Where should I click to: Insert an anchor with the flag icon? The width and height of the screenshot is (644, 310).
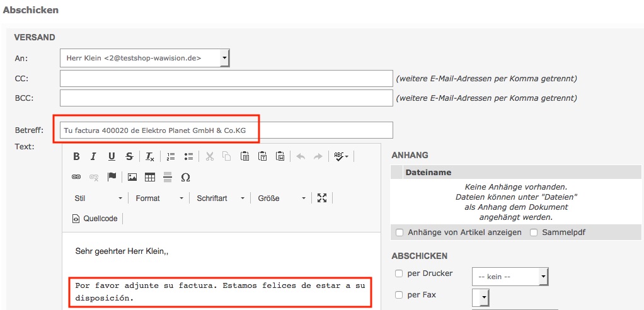coord(112,177)
